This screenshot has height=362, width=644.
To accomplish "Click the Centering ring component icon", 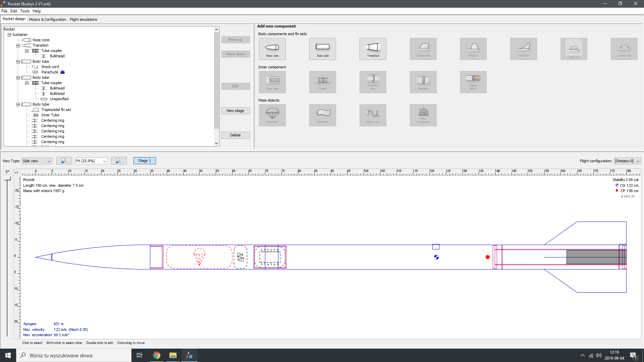I will [373, 82].
